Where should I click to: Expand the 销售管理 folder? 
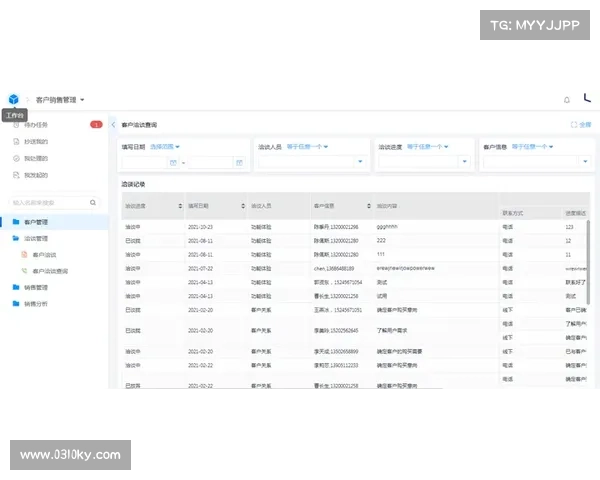37,287
